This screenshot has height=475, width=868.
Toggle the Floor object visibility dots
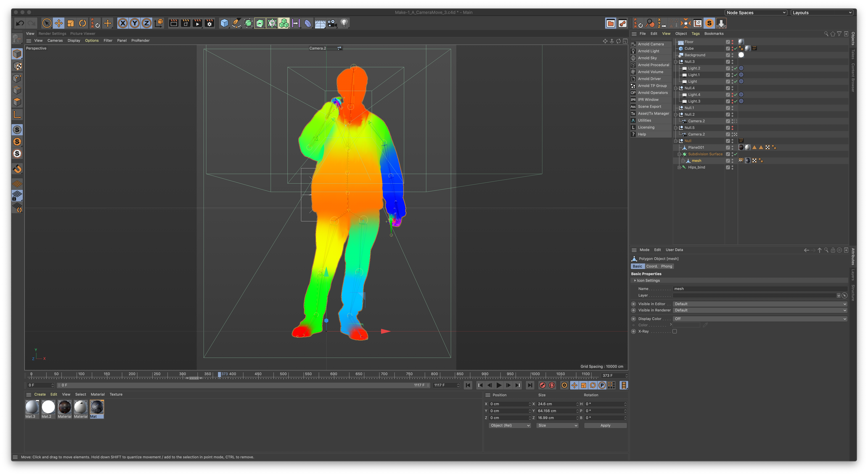(x=732, y=42)
